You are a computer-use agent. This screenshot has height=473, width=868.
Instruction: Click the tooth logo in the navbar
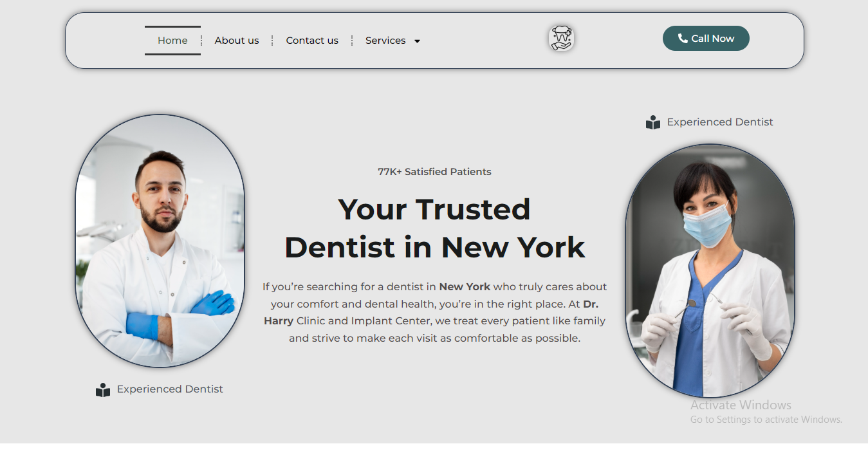coord(561,39)
